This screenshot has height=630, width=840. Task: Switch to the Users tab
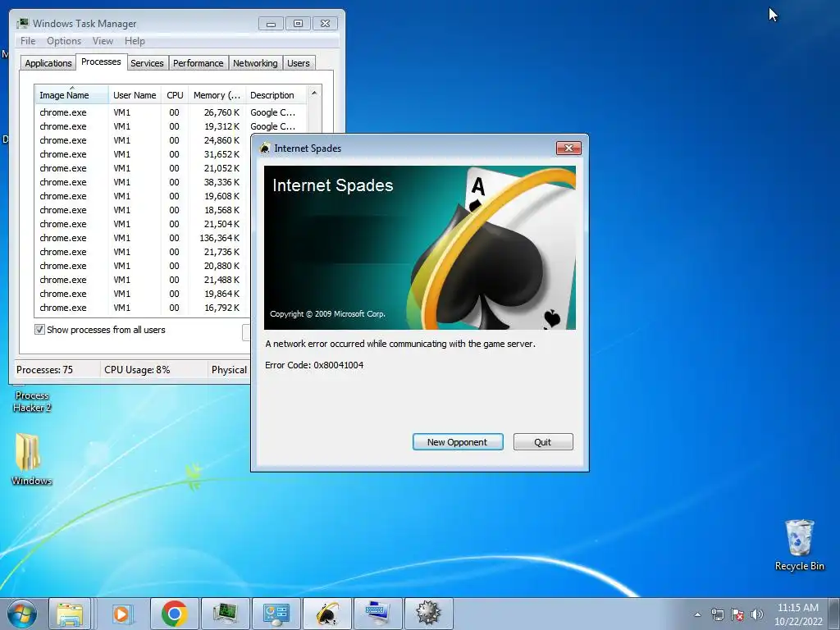(x=298, y=63)
